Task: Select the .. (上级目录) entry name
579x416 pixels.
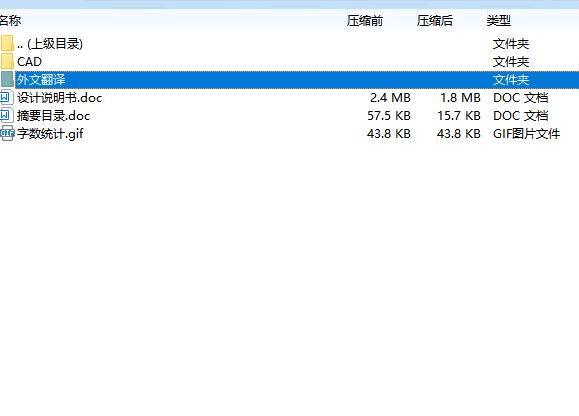Action: tap(50, 44)
